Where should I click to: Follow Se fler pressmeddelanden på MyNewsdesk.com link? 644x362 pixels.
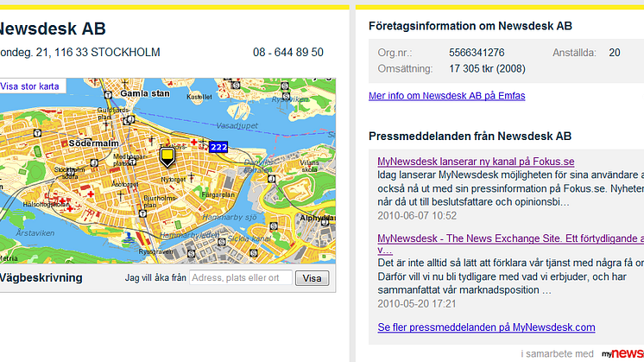click(x=486, y=327)
